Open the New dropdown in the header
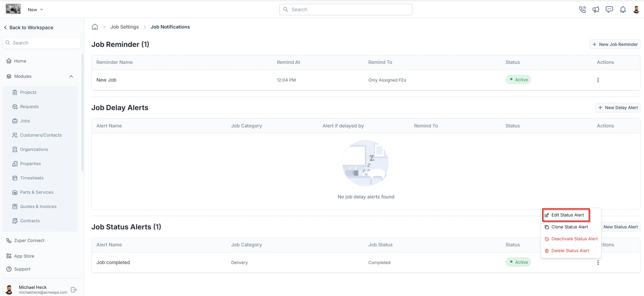 [x=35, y=10]
